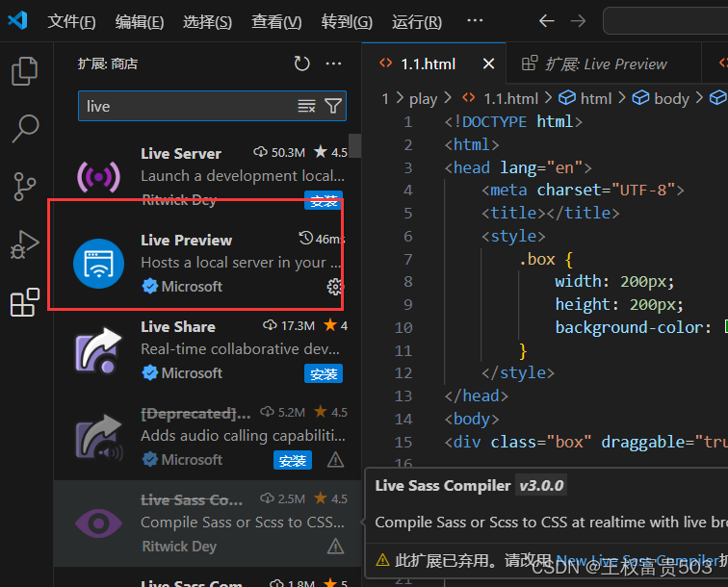Open the 运行(R) menu
The width and height of the screenshot is (728, 587).
pos(416,21)
